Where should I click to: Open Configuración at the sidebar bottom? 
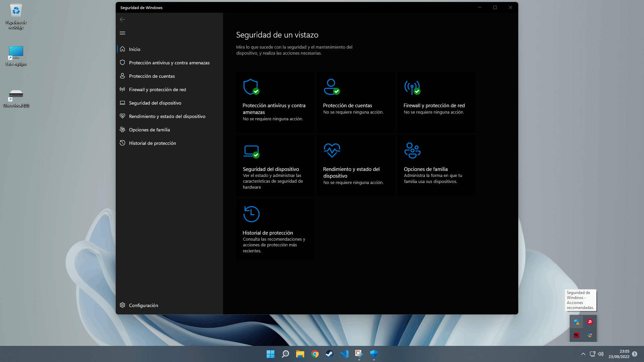143,305
